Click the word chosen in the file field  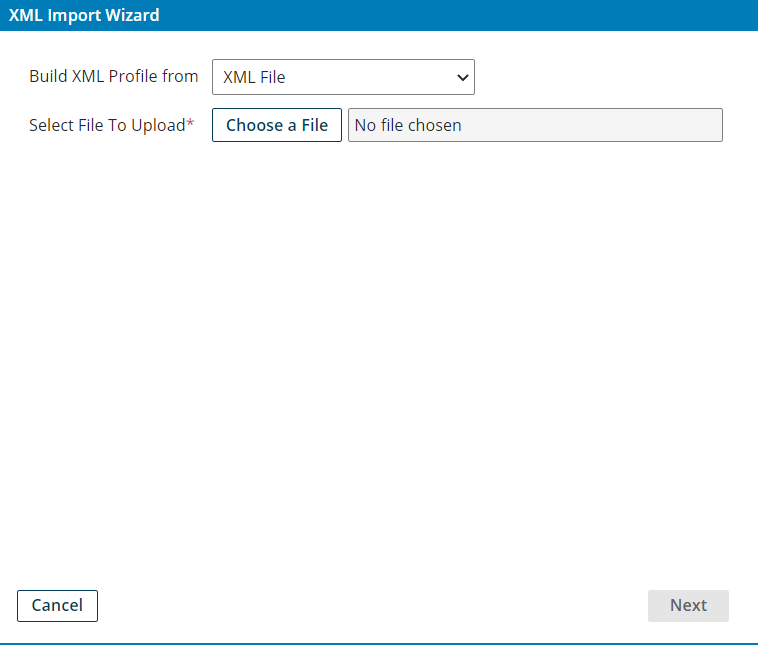435,125
